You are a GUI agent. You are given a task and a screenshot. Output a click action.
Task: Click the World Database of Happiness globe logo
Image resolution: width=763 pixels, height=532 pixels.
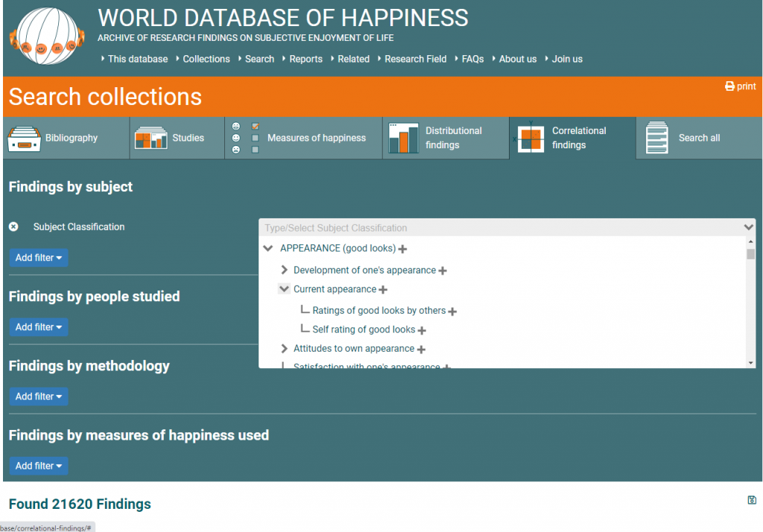(x=46, y=36)
